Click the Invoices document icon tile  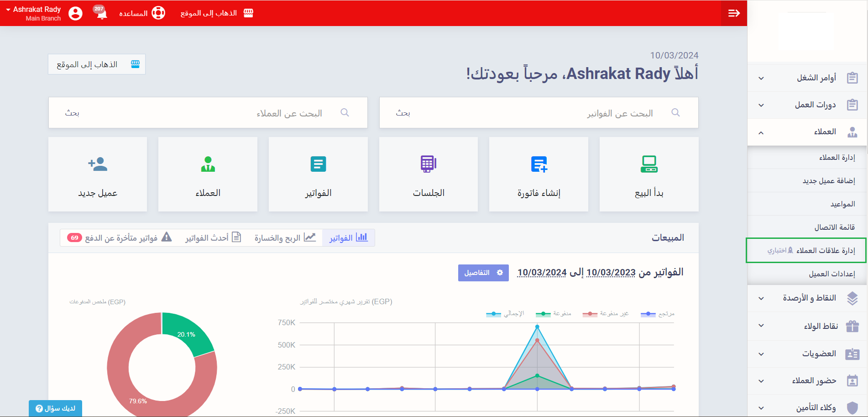pyautogui.click(x=318, y=164)
